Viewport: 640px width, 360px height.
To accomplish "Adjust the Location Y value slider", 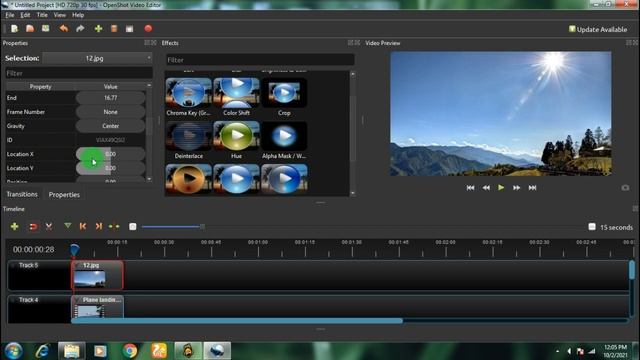I will click(x=110, y=168).
